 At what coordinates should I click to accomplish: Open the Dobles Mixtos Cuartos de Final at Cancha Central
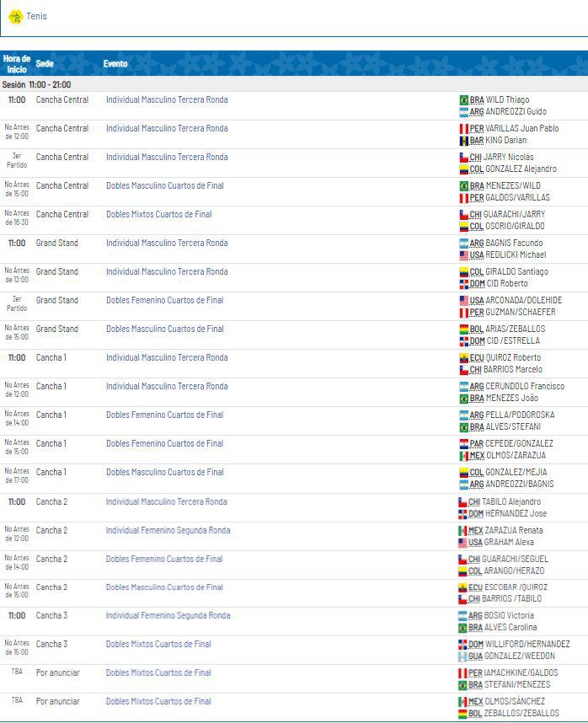161,214
